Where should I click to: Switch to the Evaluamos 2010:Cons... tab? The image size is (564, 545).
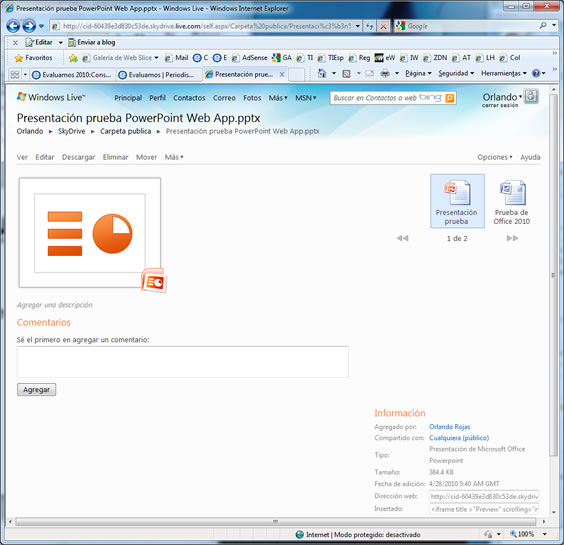click(x=72, y=75)
